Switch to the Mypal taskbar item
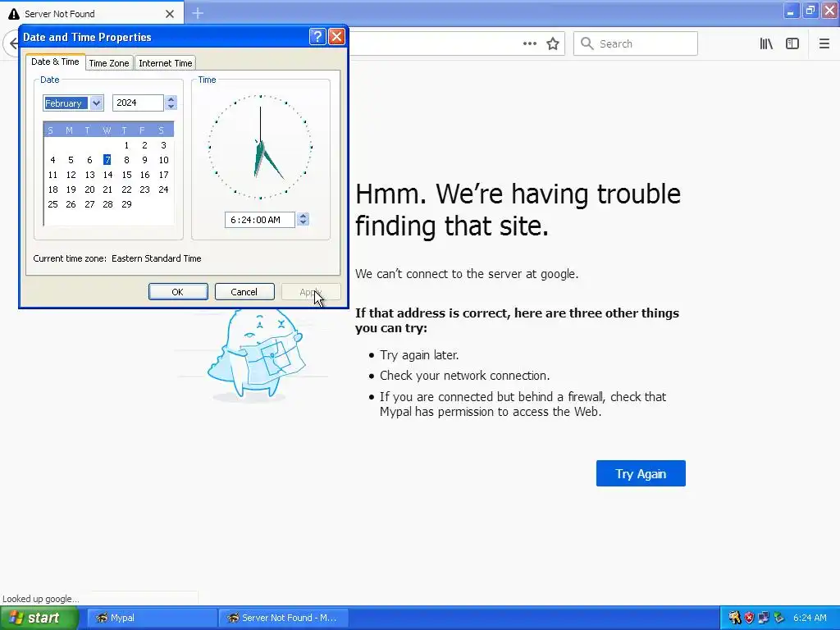The width and height of the screenshot is (840, 630). pyautogui.click(x=152, y=618)
